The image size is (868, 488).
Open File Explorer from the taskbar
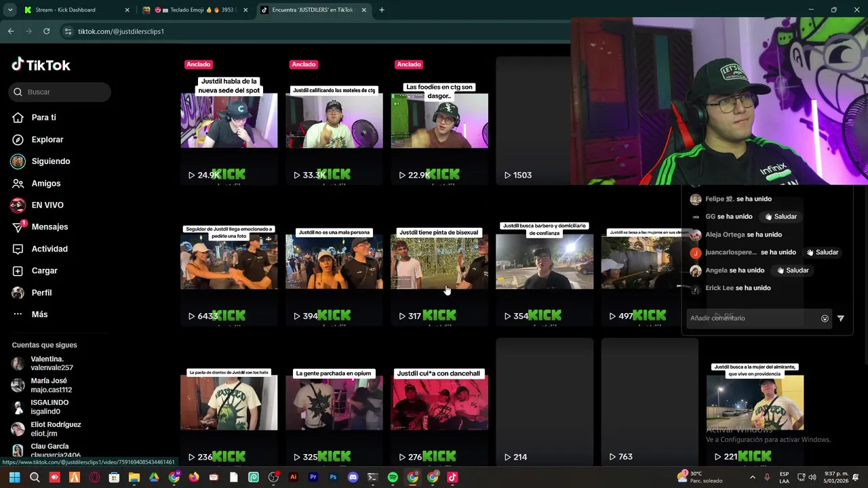coord(134,477)
